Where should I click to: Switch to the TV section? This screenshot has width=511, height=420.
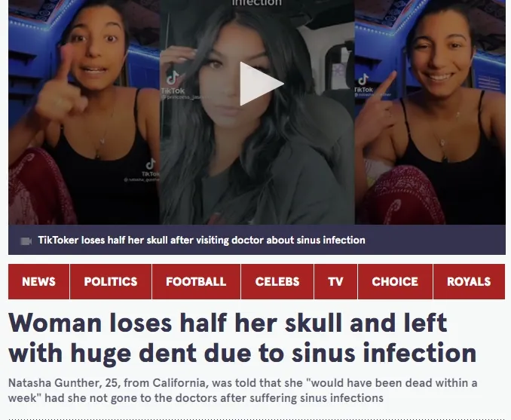[x=335, y=281]
